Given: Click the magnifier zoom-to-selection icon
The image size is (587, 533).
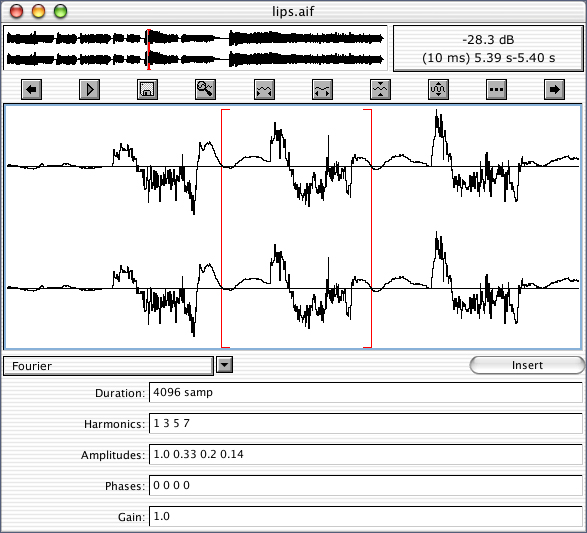Looking at the screenshot, I should 206,89.
